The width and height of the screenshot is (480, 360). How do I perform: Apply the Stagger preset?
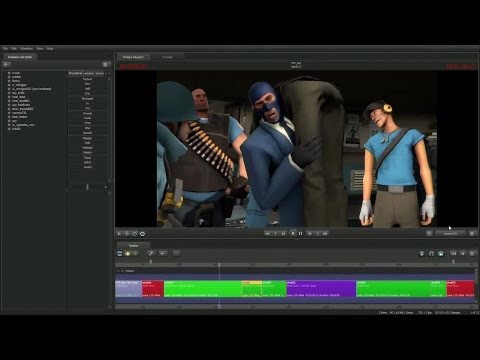coord(87,138)
